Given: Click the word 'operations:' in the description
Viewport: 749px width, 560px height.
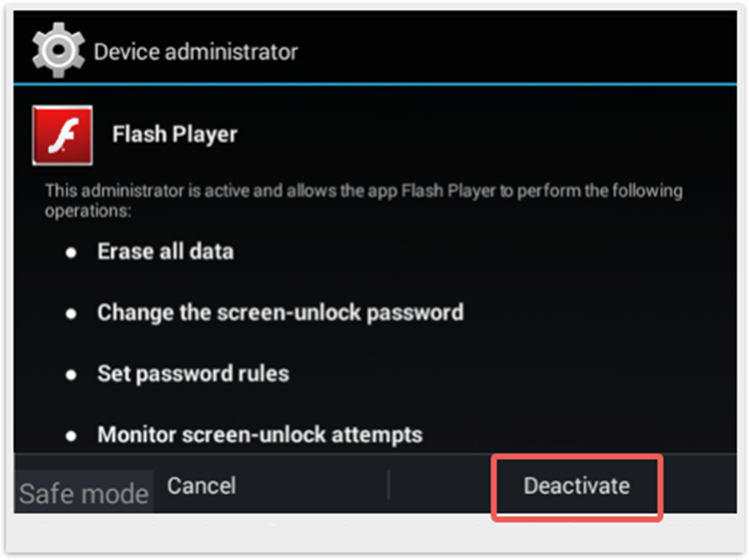Looking at the screenshot, I should click(x=88, y=211).
